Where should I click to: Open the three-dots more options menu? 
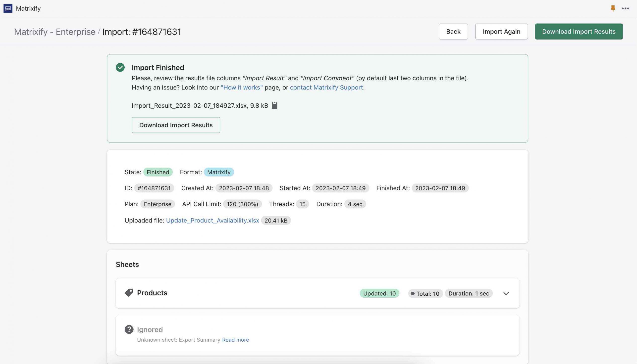click(625, 8)
